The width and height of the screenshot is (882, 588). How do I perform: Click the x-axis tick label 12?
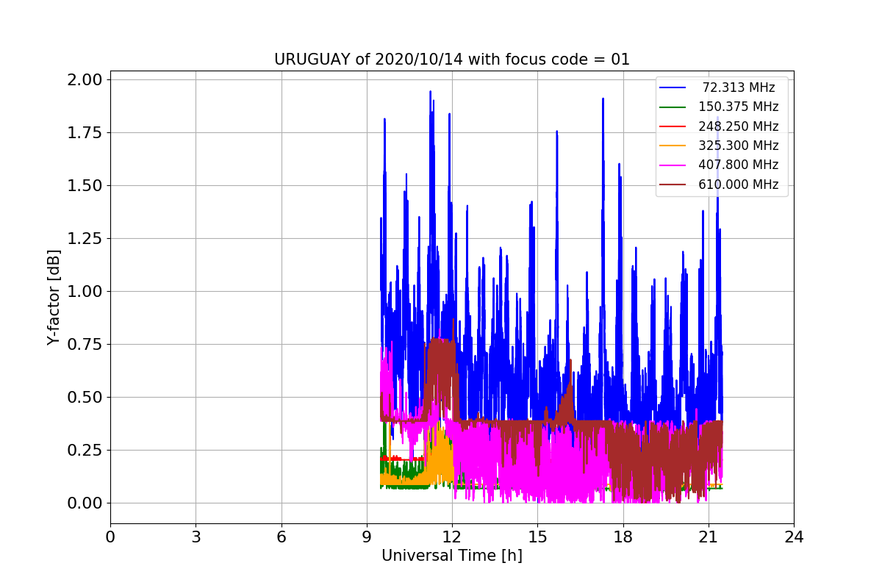click(452, 537)
